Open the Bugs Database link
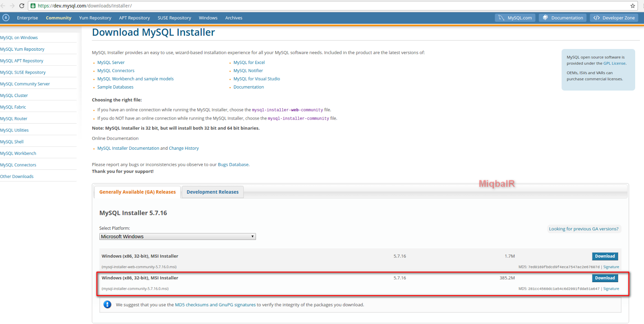The image size is (644, 324). click(x=233, y=165)
